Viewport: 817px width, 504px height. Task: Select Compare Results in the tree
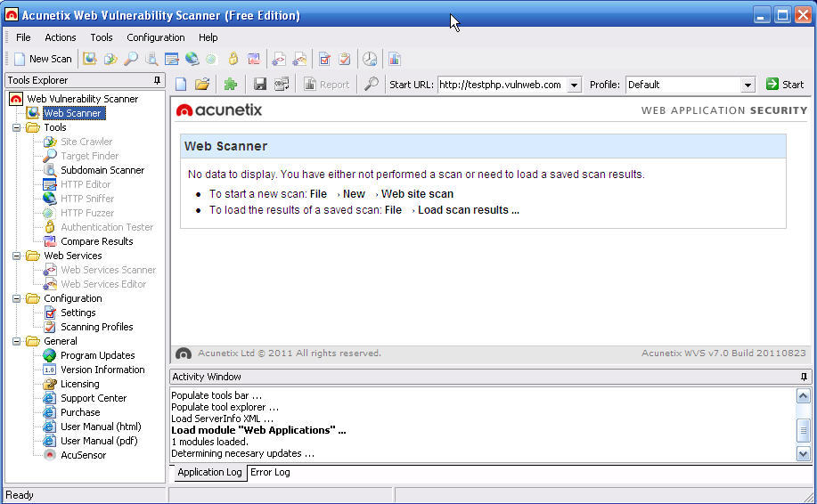[x=96, y=241]
